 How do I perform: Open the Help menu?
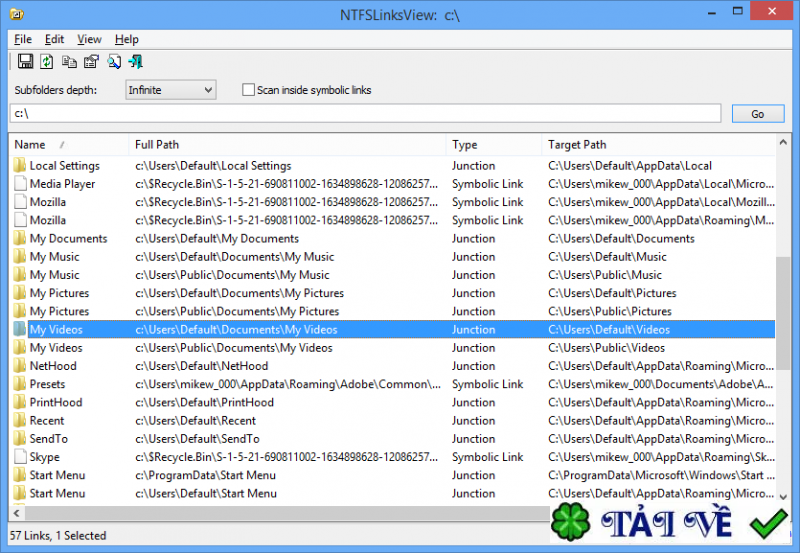click(127, 39)
